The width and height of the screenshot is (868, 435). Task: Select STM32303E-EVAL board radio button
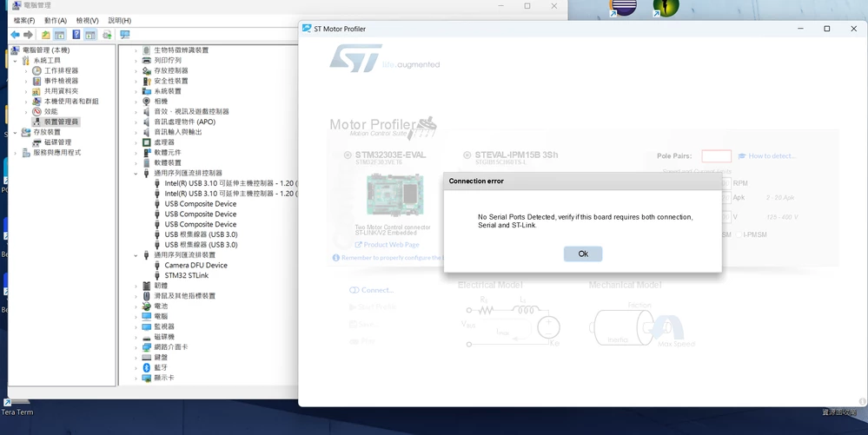(348, 155)
